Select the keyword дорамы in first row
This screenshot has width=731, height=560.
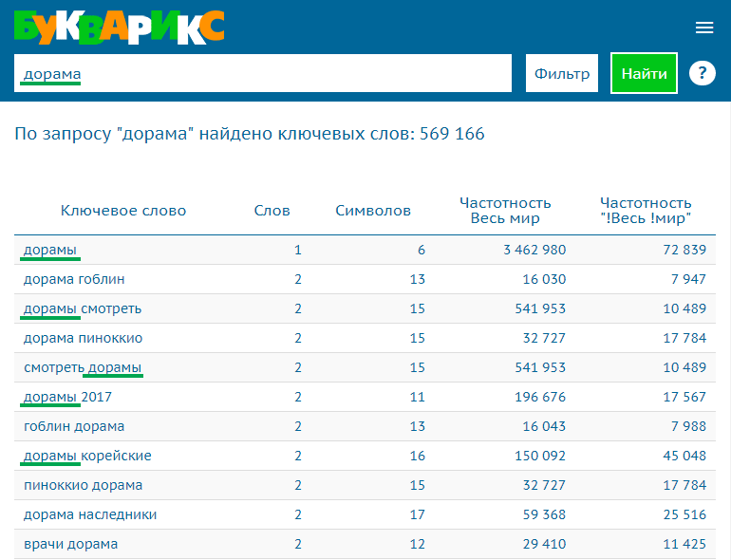tap(50, 250)
